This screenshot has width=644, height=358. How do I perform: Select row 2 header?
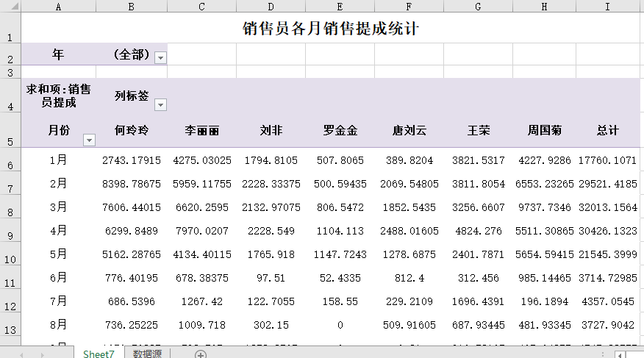pyautogui.click(x=10, y=54)
